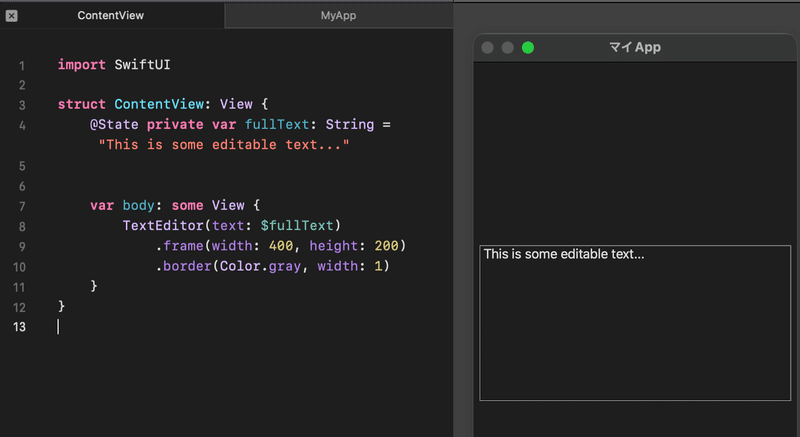This screenshot has height=437, width=800.
Task: Click '.border' modifier on line 10
Action: [184, 266]
